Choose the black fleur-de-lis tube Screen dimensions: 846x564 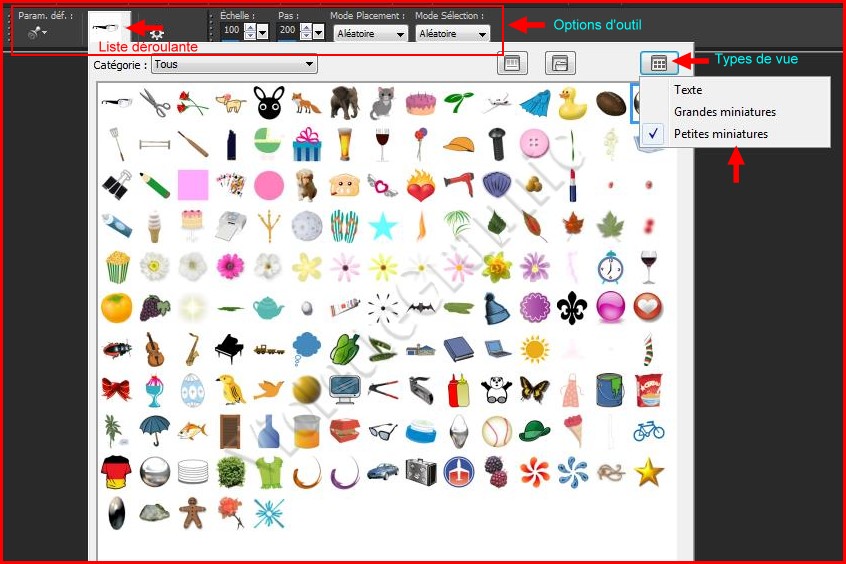pos(571,307)
